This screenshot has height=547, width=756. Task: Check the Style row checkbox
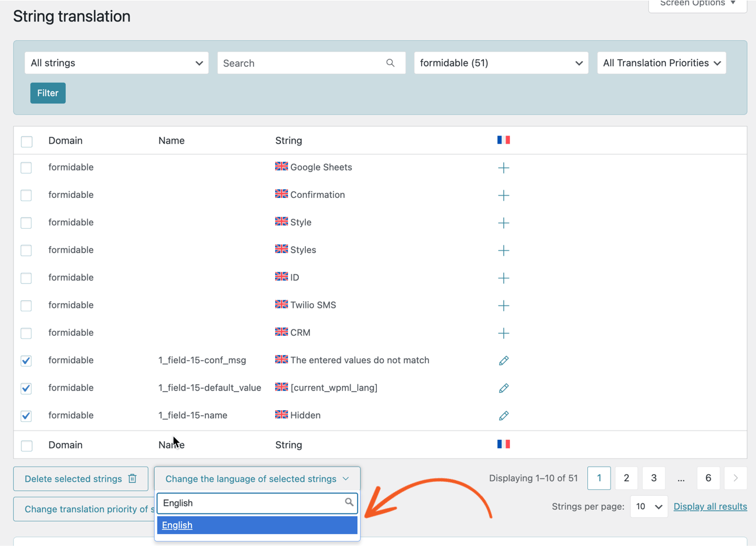26,223
